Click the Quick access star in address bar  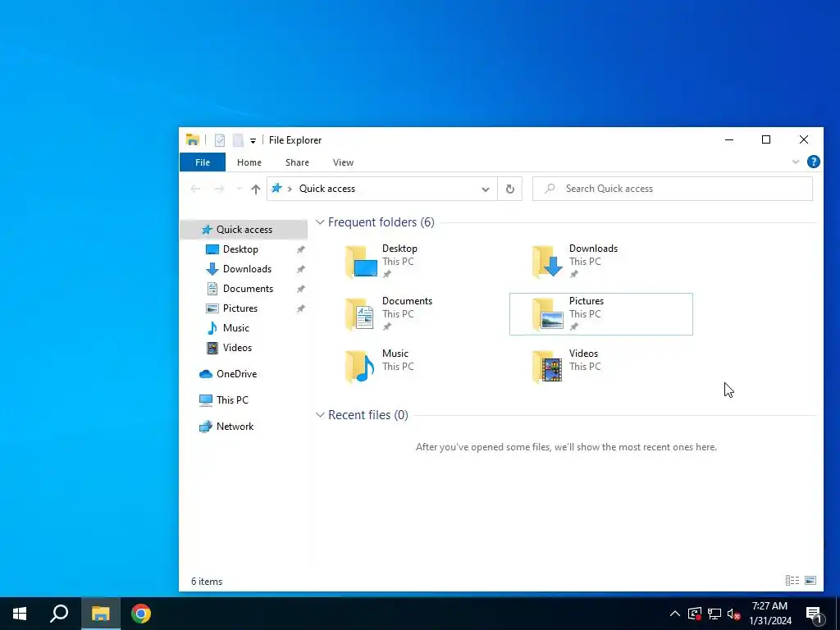pyautogui.click(x=276, y=188)
